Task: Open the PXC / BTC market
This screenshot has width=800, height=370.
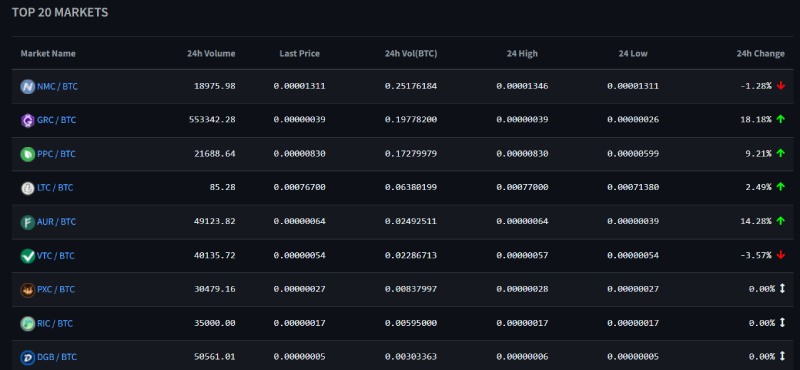Action: pos(56,289)
